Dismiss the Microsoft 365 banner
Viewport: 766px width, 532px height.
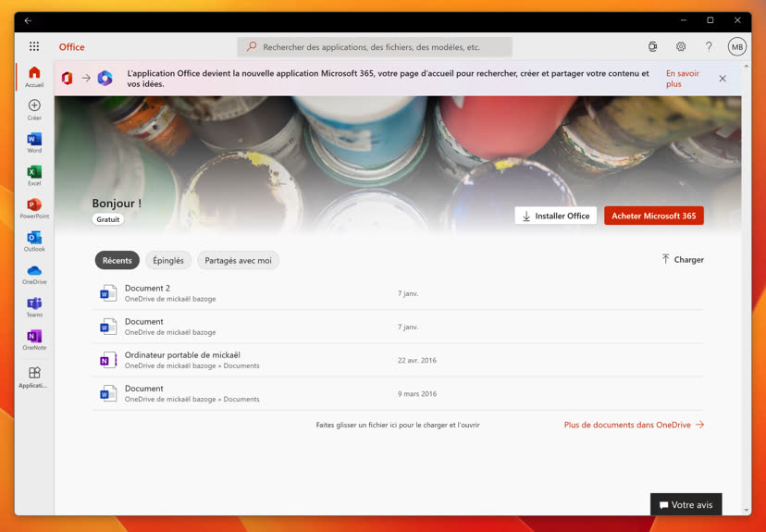pos(723,78)
